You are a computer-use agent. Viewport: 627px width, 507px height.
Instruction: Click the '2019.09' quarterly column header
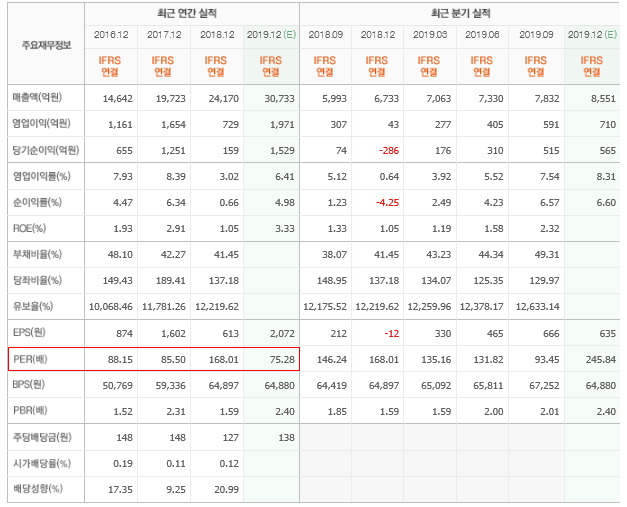point(536,35)
